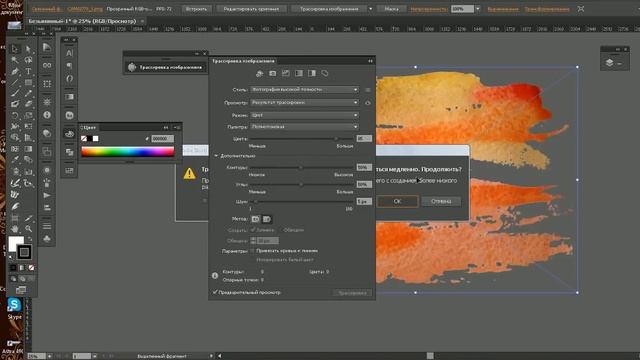This screenshot has height=360, width=640.
Task: Open the Character panel icon (A)
Action: coord(69,53)
